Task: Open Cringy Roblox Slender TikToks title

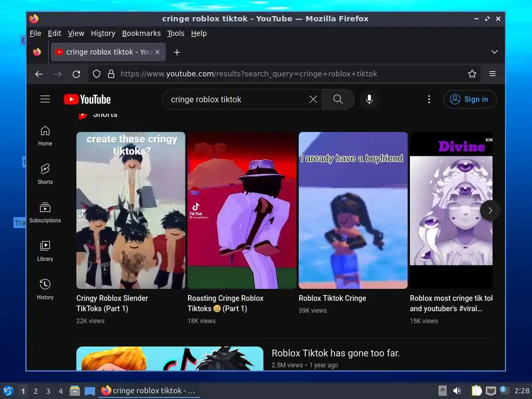Action: pyautogui.click(x=112, y=303)
